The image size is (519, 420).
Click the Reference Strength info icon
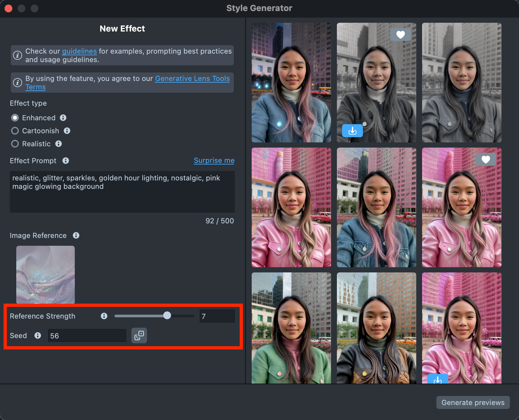(x=104, y=316)
